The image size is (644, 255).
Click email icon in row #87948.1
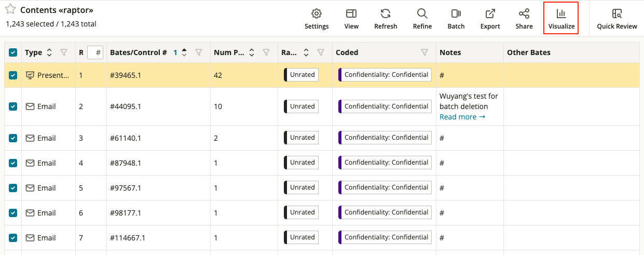30,163
